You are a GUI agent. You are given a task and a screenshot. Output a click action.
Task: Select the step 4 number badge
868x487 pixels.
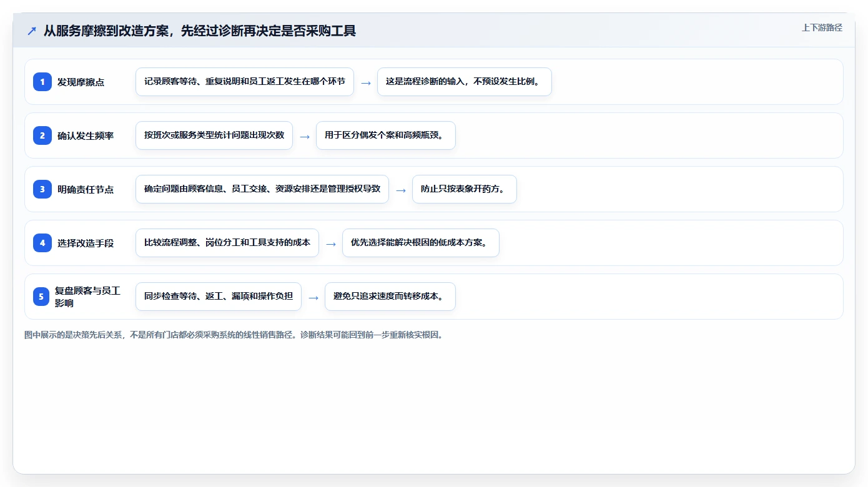[x=42, y=243]
